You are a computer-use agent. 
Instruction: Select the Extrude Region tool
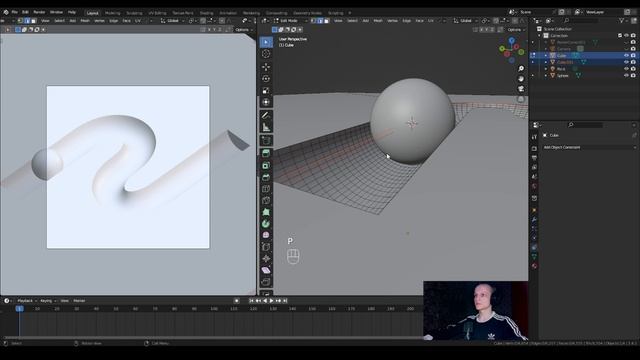click(266, 153)
